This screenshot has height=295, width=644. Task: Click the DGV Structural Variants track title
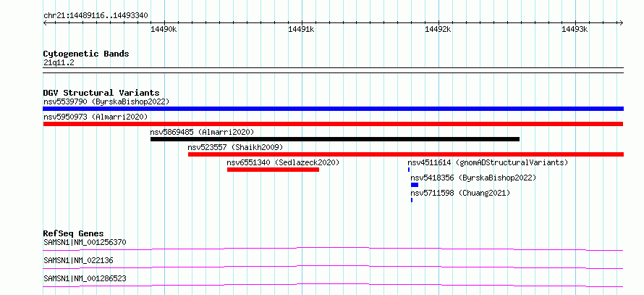coord(101,93)
